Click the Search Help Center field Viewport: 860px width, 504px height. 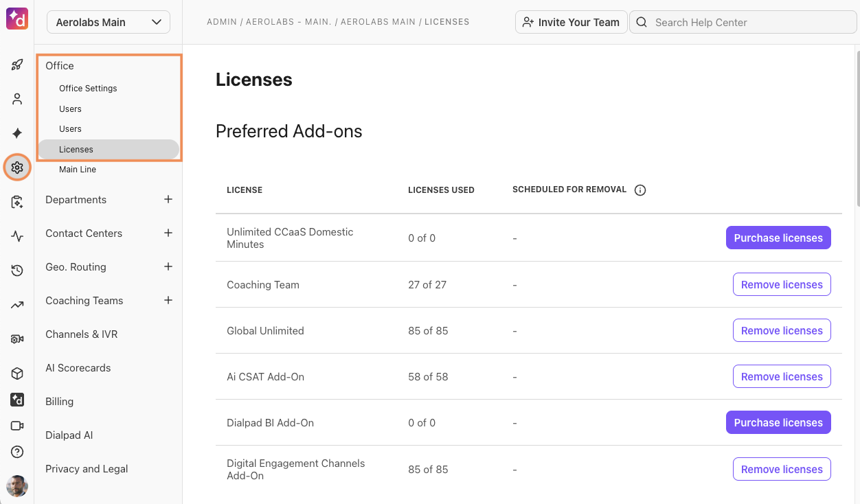click(742, 22)
